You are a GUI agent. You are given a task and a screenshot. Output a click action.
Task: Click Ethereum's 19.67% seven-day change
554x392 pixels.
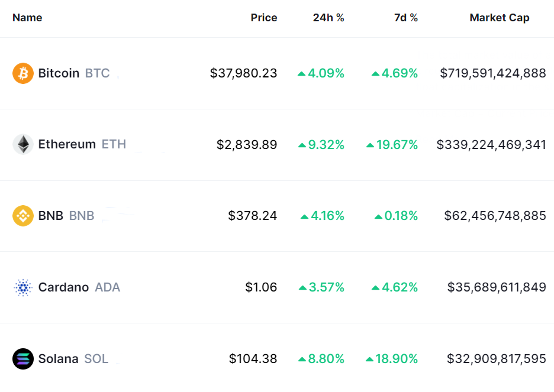coord(392,144)
